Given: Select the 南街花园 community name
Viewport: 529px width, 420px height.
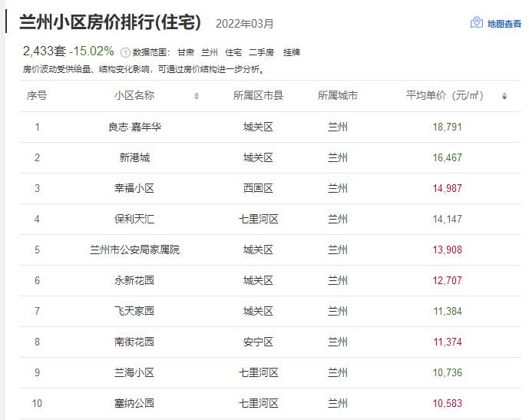Looking at the screenshot, I should 134,342.
